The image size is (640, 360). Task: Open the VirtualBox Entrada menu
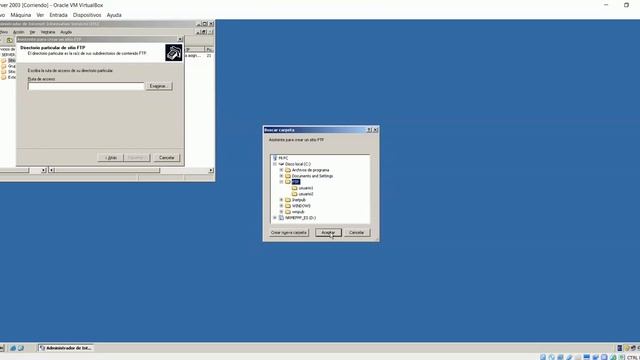(x=58, y=15)
